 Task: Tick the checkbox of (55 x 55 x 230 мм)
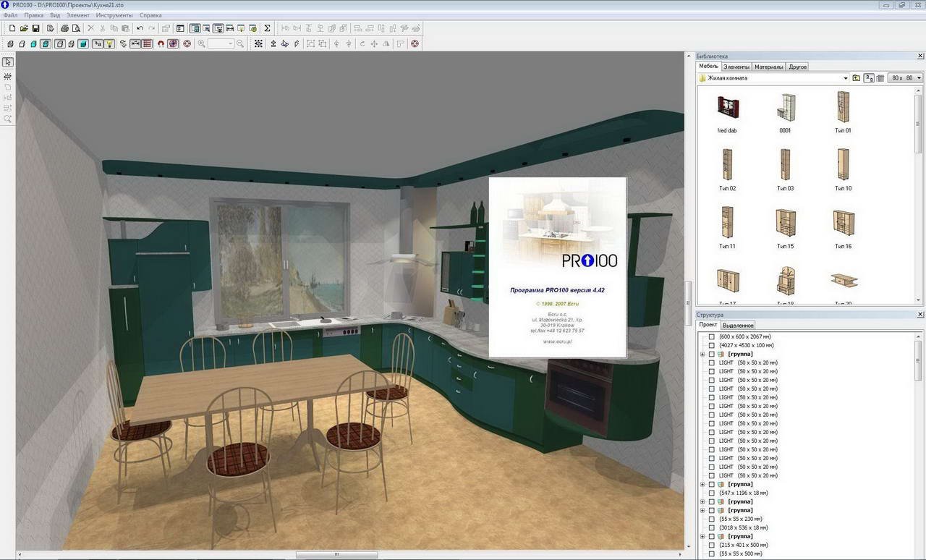coord(711,519)
